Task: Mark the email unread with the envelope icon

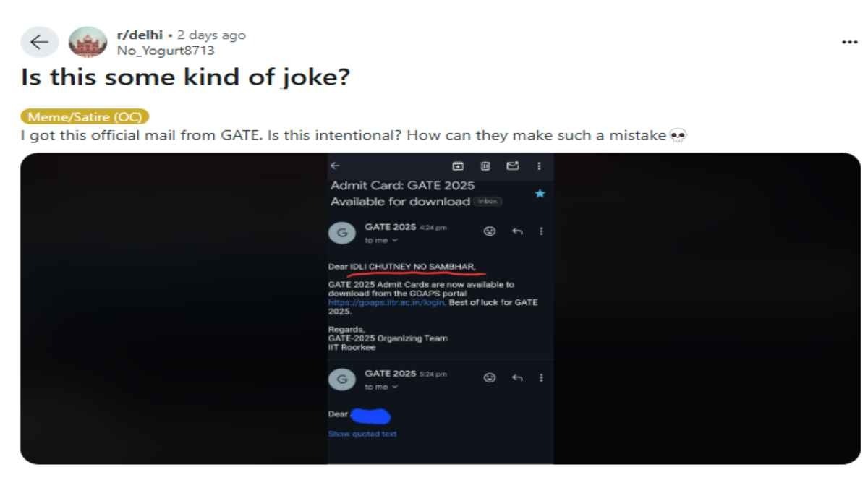Action: tap(512, 166)
